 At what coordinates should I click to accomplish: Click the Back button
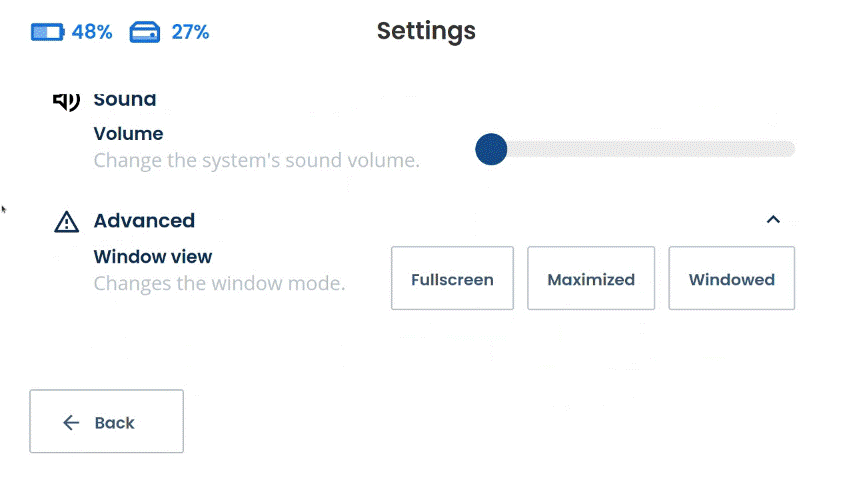pyautogui.click(x=107, y=421)
